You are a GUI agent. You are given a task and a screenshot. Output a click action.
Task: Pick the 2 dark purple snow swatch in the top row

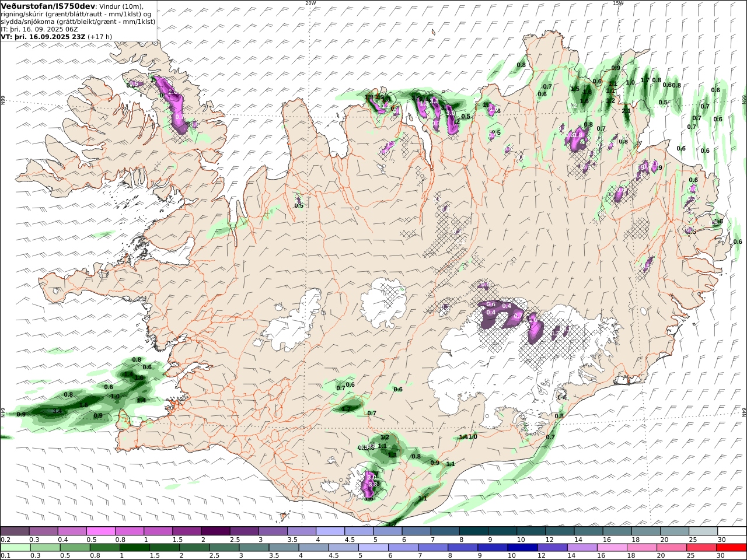(x=215, y=531)
